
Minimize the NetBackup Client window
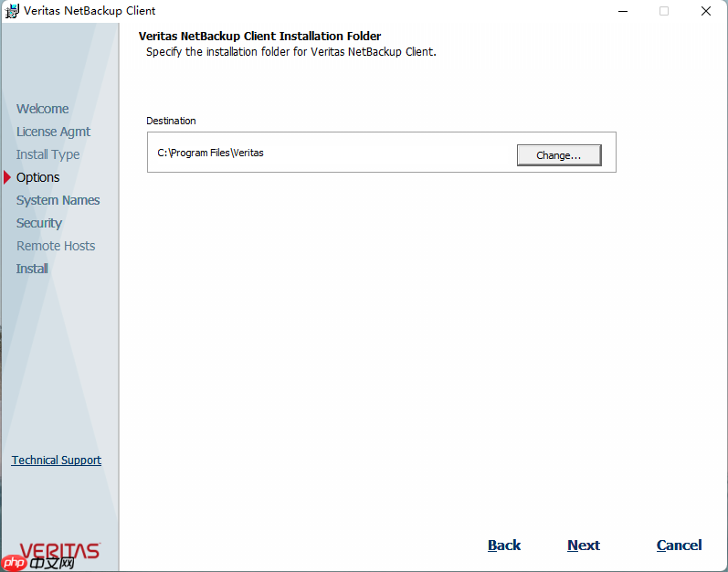coord(623,11)
